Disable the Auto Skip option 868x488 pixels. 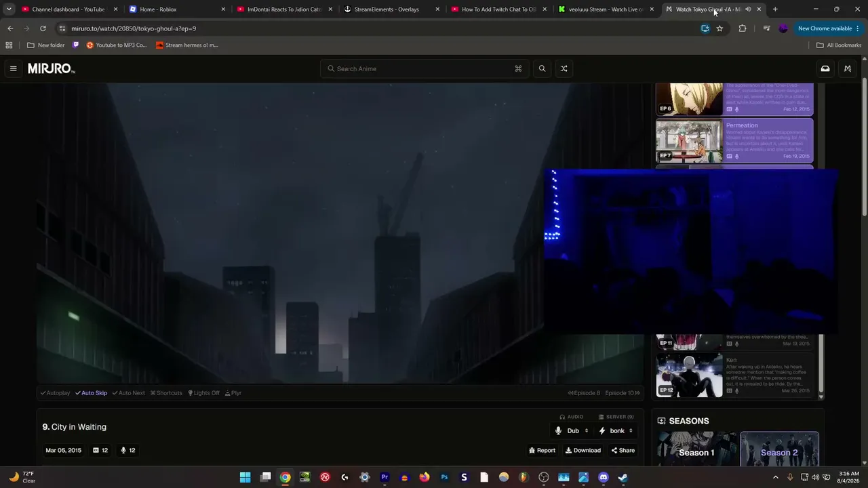(92, 393)
